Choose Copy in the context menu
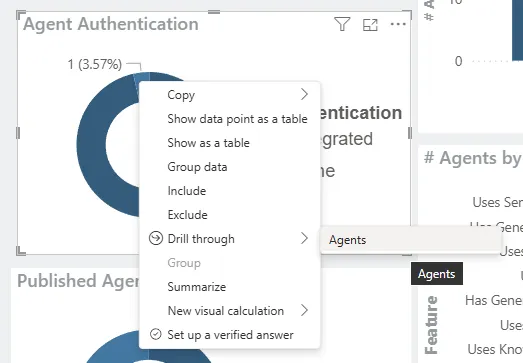 click(x=229, y=95)
